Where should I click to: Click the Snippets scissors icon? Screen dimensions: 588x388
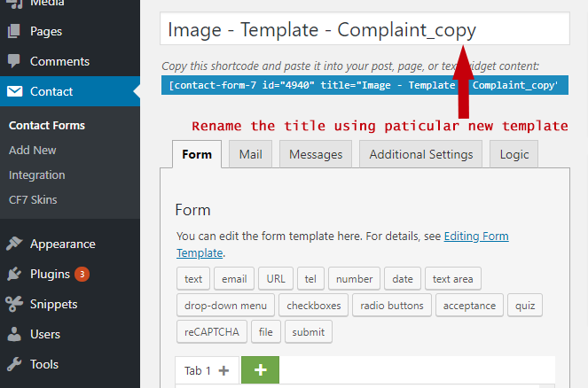(x=14, y=305)
